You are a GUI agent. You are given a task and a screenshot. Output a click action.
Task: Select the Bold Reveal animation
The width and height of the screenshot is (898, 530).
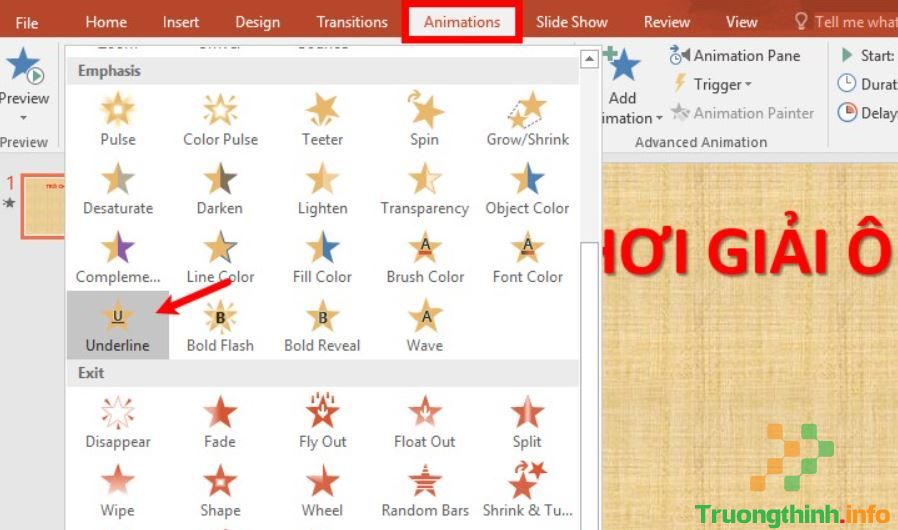click(x=322, y=325)
